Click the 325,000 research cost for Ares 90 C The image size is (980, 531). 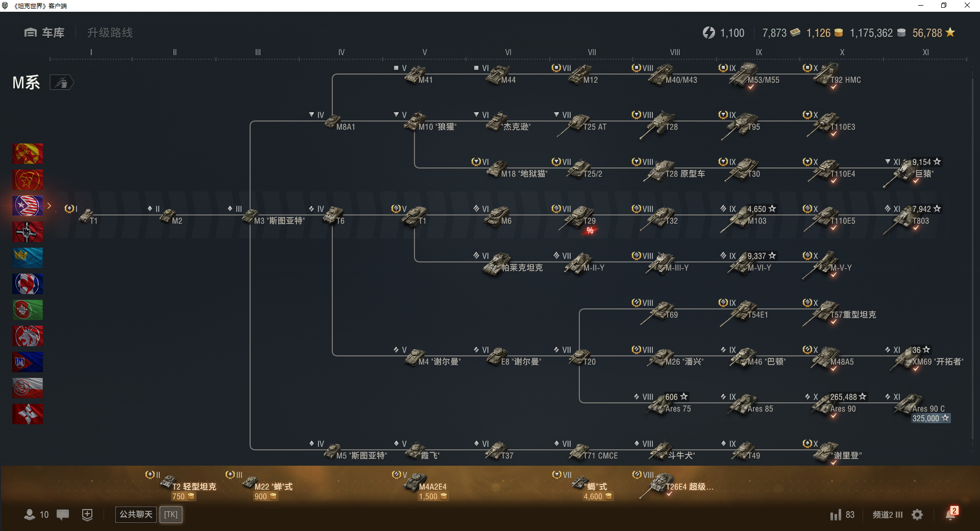pos(930,418)
